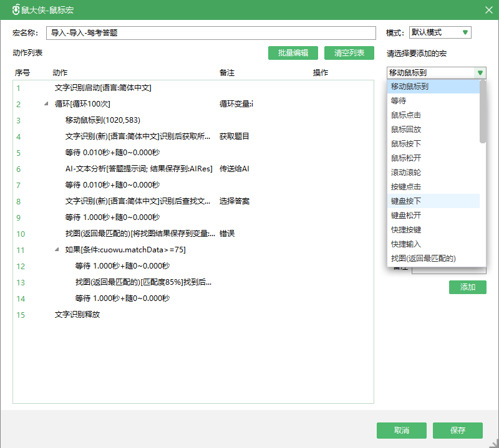Collapse the 循环[循环100次] tree node

click(x=46, y=104)
